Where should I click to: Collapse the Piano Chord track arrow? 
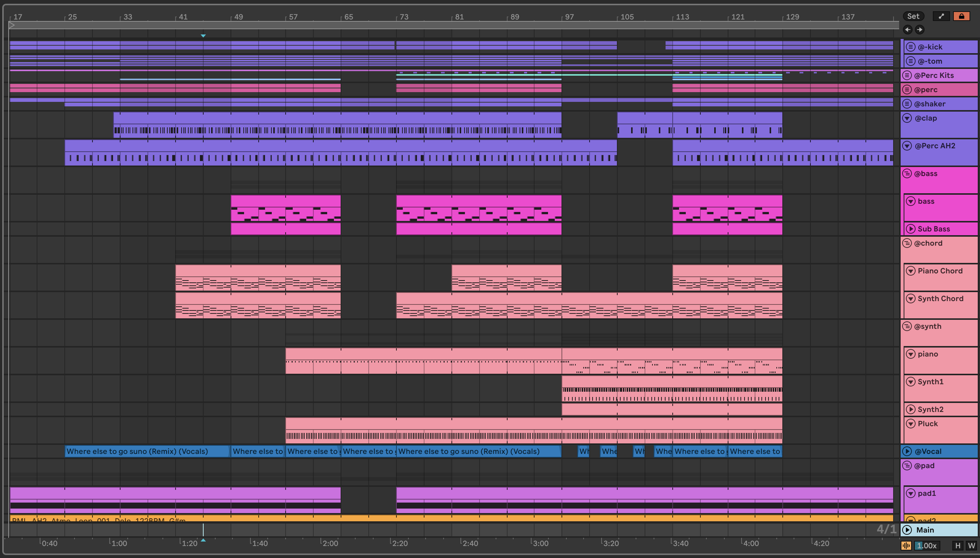pyautogui.click(x=911, y=271)
